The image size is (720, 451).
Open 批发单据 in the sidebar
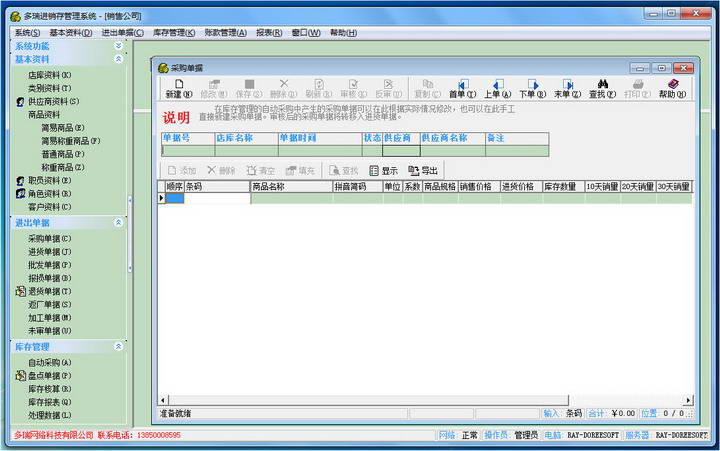coord(50,265)
